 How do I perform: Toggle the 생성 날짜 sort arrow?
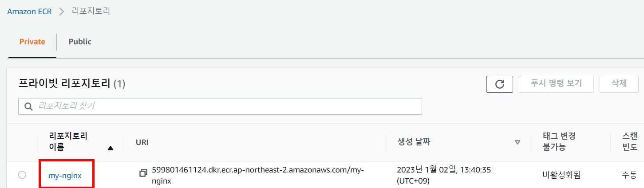517,142
